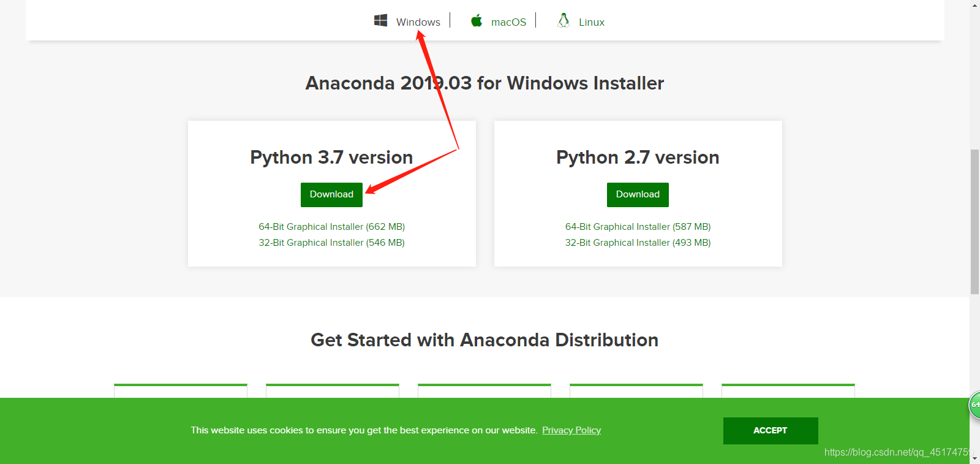The width and height of the screenshot is (980, 464).
Task: Click Anaconda 2019.03 for Windows Installer heading
Action: (x=484, y=83)
